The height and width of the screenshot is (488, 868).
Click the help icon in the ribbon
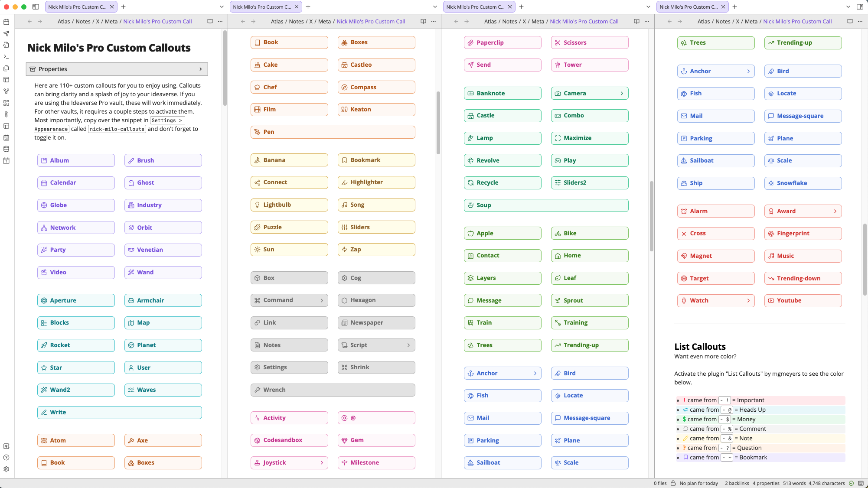(6, 458)
